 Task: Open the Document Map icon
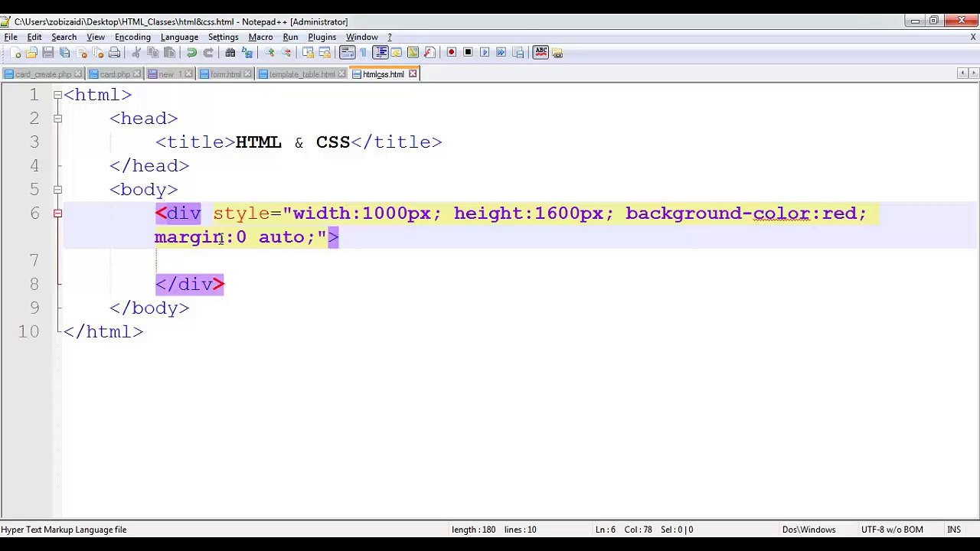(x=413, y=52)
